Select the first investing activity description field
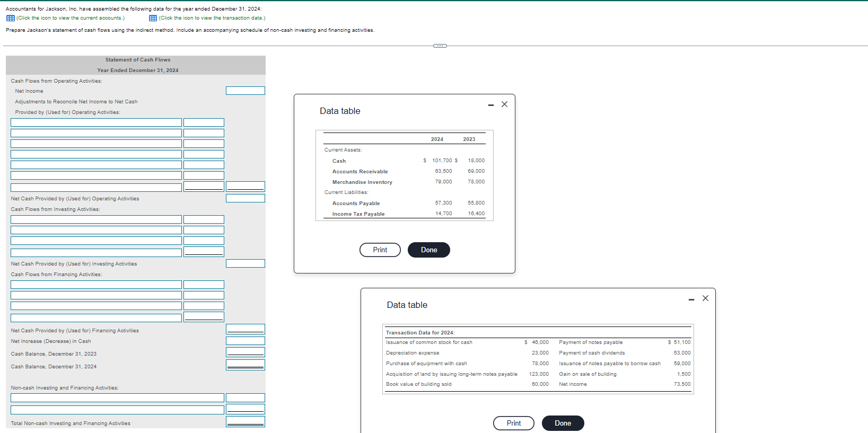868x433 pixels. [96, 219]
